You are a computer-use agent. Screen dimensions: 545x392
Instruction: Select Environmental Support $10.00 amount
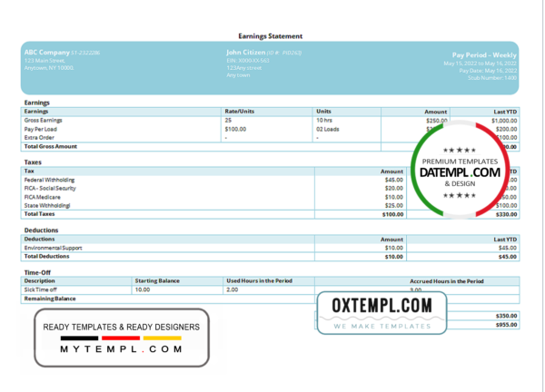click(394, 248)
